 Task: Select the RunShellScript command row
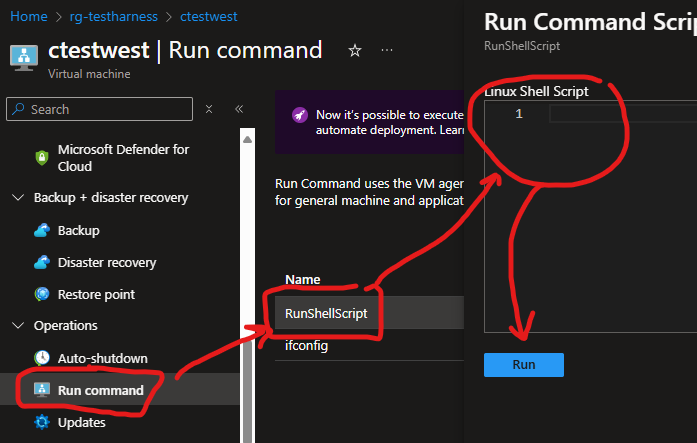click(369, 313)
